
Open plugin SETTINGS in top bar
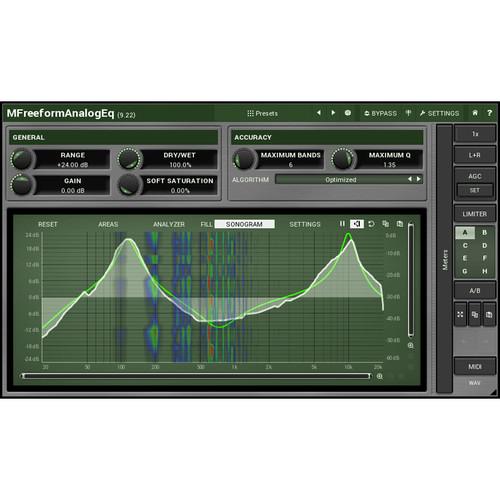[439, 113]
